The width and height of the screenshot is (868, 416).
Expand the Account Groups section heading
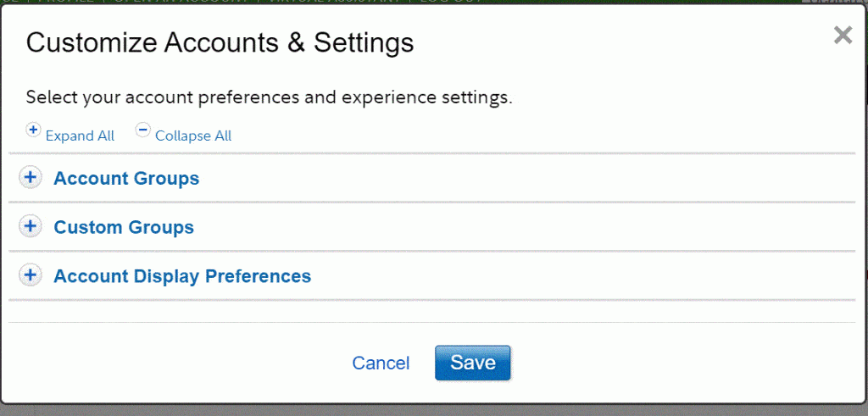(x=126, y=179)
